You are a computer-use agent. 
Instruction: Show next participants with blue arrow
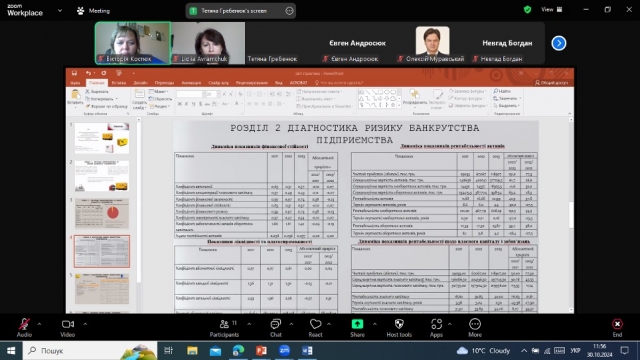(x=558, y=43)
